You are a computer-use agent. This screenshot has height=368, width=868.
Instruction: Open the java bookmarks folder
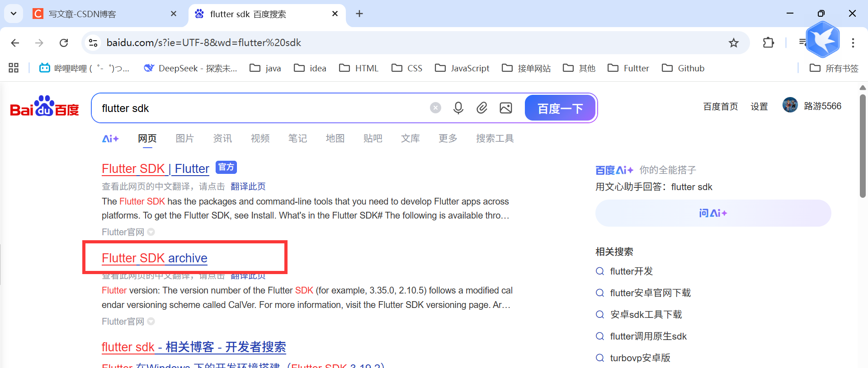[x=265, y=68]
